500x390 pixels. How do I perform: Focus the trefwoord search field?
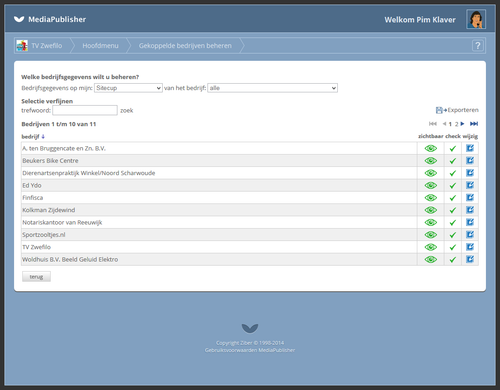[x=85, y=110]
